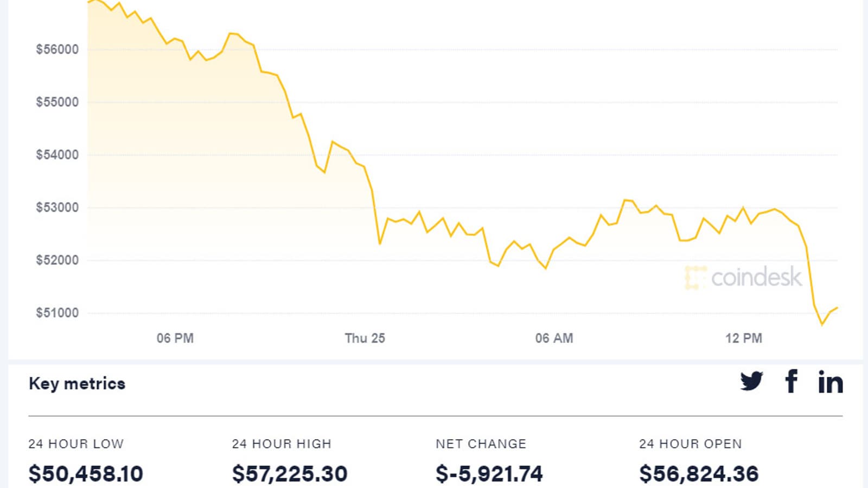Click the 12 PM time axis label

[x=743, y=338]
